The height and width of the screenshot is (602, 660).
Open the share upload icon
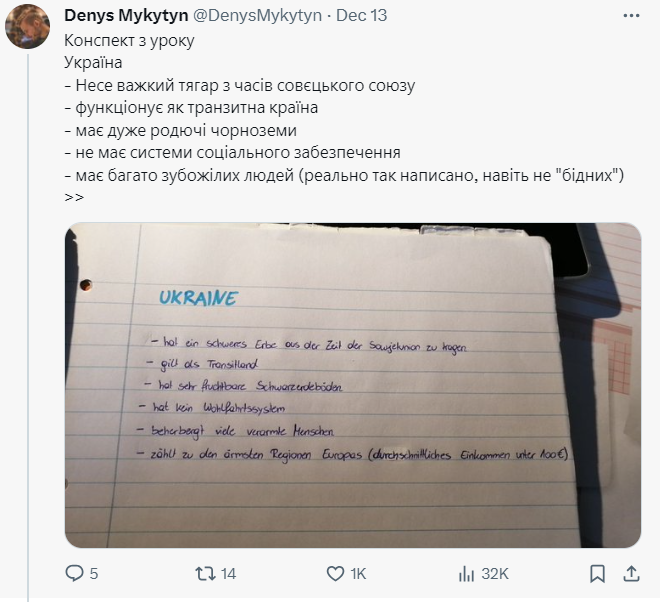pyautogui.click(x=631, y=574)
